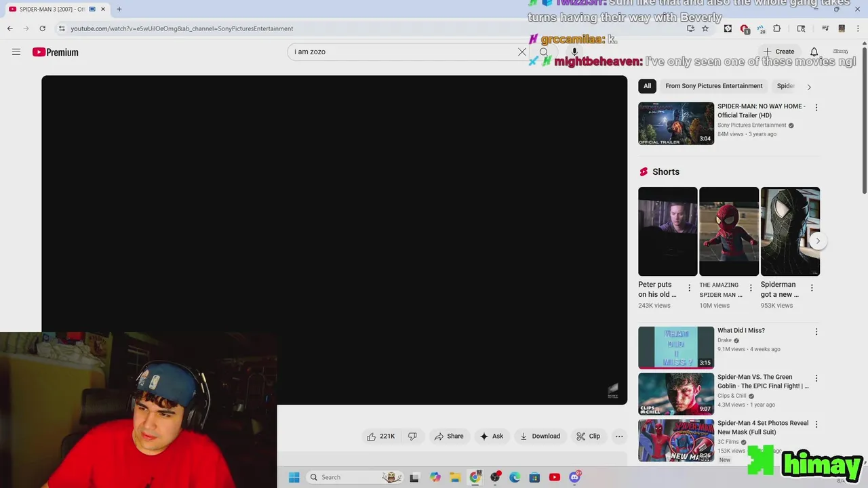
Task: Open a new browser tab
Action: [x=119, y=9]
